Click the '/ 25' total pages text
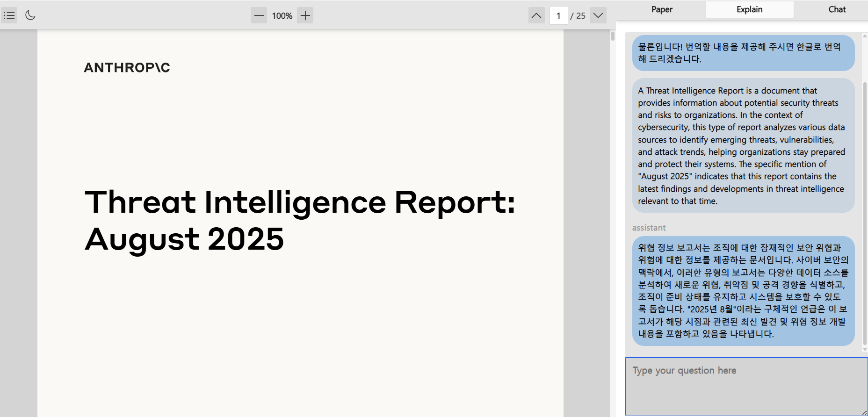Image resolution: width=868 pixels, height=417 pixels. click(x=578, y=16)
